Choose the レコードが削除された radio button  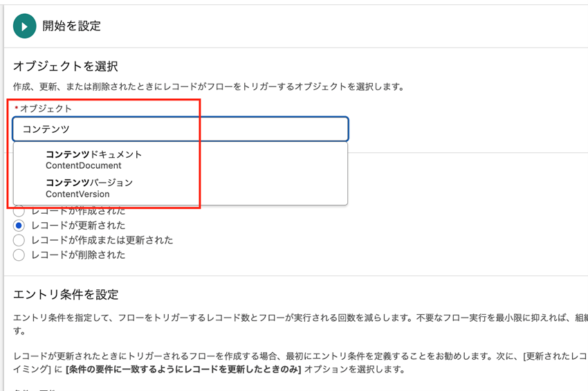(x=19, y=255)
